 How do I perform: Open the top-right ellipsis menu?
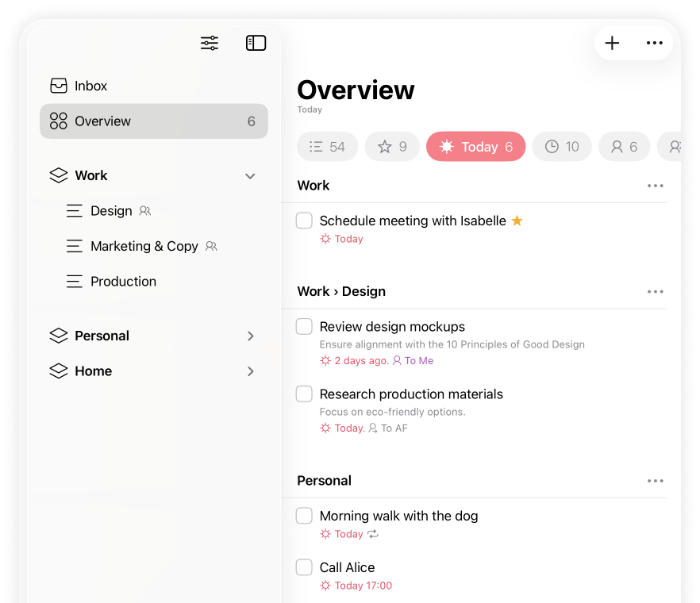[654, 43]
